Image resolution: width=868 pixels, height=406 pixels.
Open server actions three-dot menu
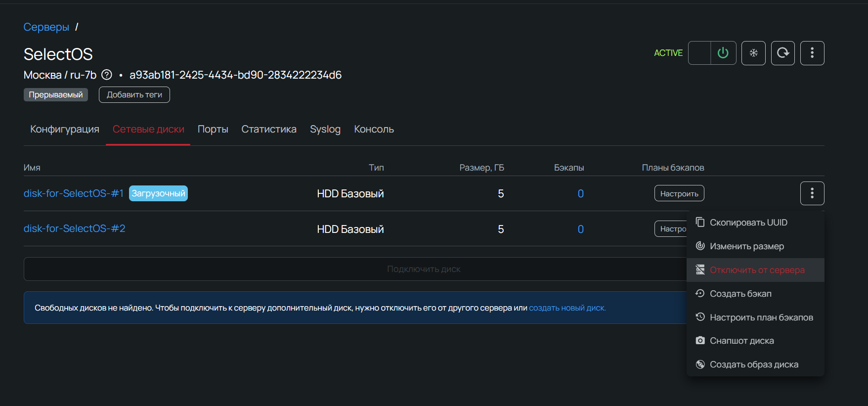(812, 53)
